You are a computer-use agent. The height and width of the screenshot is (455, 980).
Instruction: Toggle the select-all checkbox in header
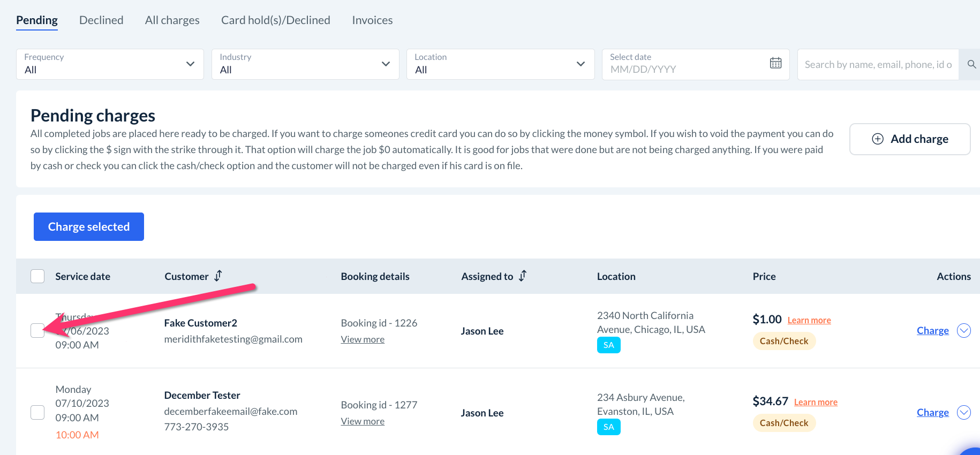(x=37, y=276)
